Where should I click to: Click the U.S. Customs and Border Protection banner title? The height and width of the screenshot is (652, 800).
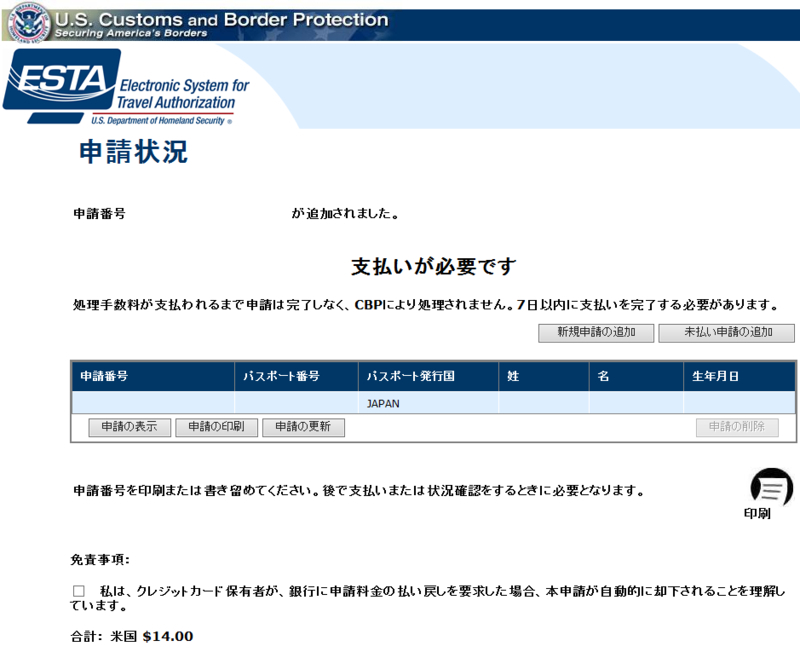[x=221, y=19]
